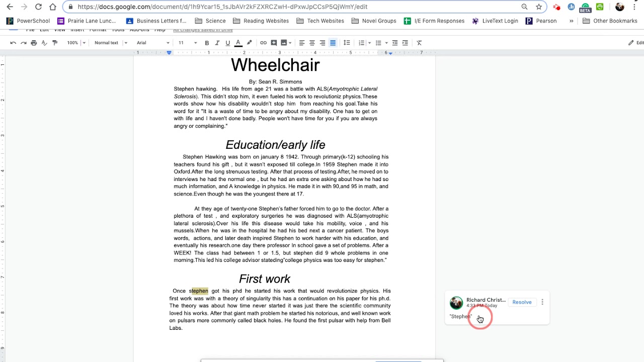Apply a numbered list
The width and height of the screenshot is (644, 362).
click(361, 43)
